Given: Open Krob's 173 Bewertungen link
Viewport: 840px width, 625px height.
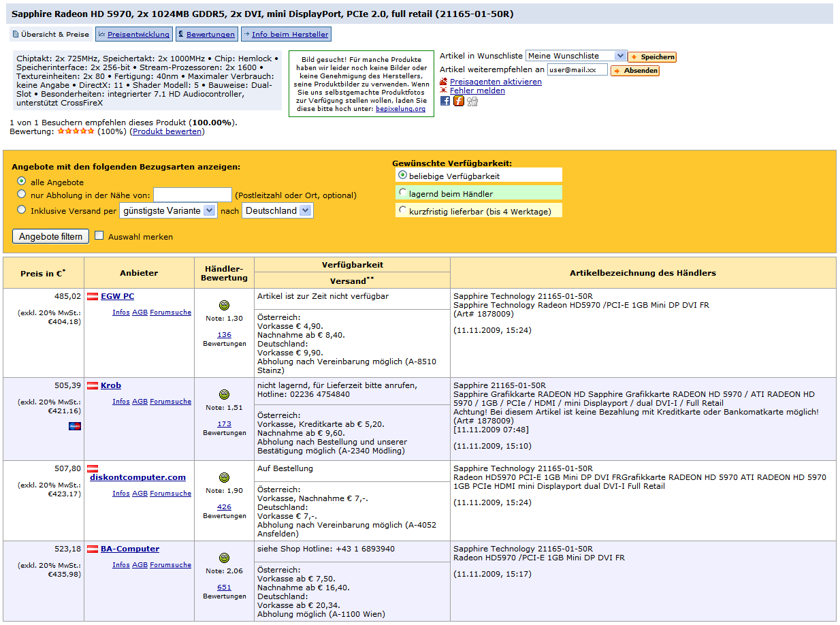Looking at the screenshot, I should coord(225,424).
